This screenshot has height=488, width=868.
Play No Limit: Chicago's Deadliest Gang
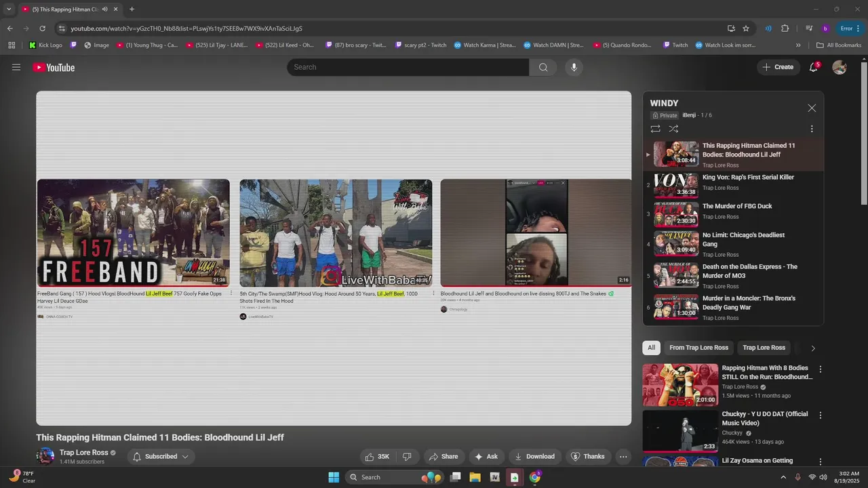tap(733, 244)
